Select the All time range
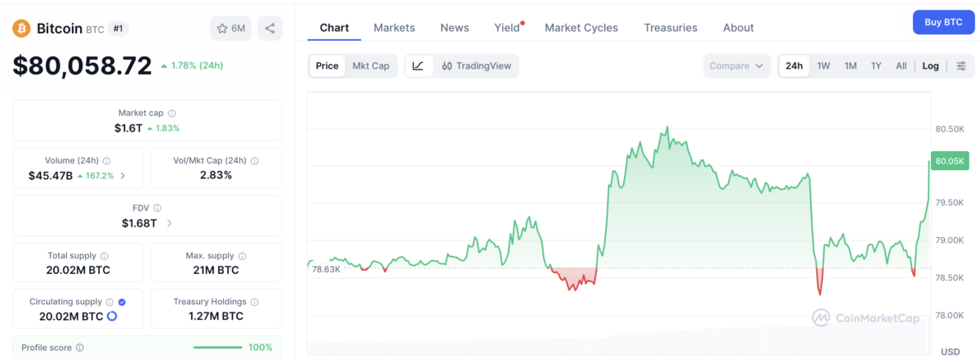 (x=901, y=66)
